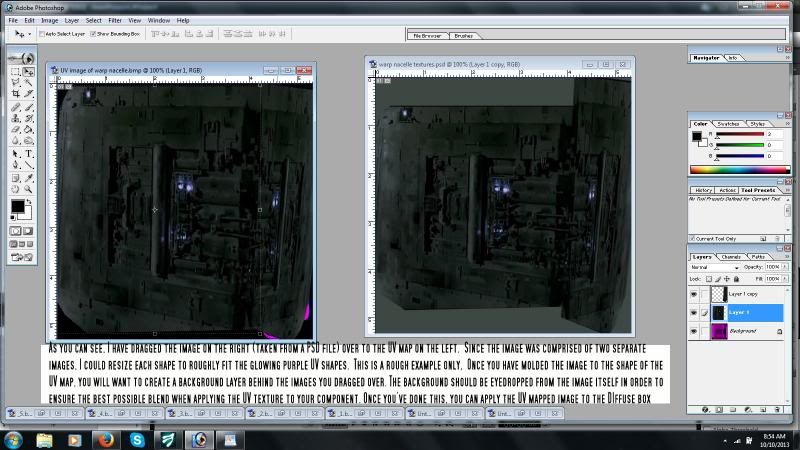The width and height of the screenshot is (800, 450).
Task: Pick the Zoom tool in toolbox
Action: click(29, 187)
